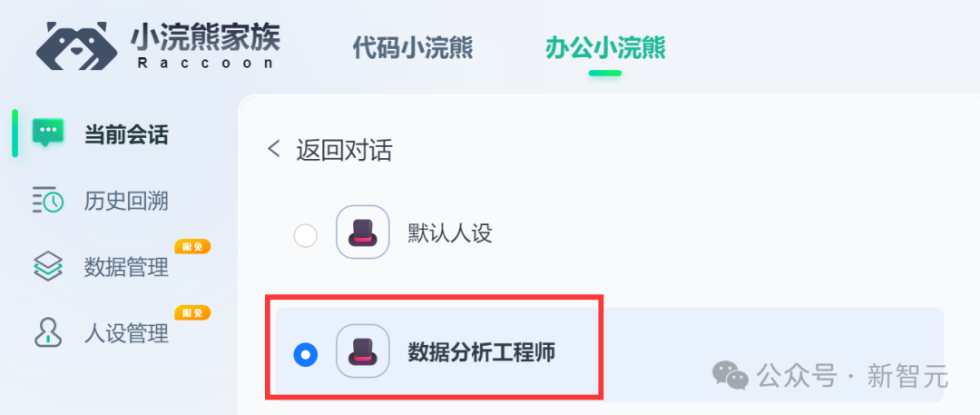Select the 办公小浣熊 tab

[x=605, y=47]
